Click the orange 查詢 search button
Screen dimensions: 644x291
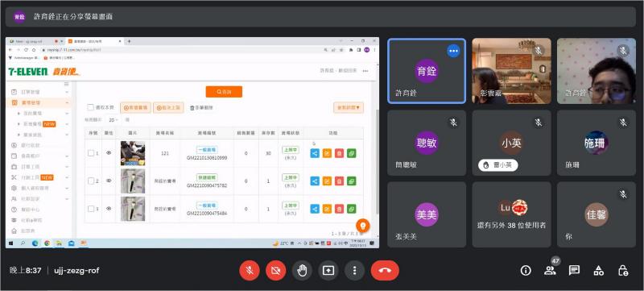tap(224, 92)
